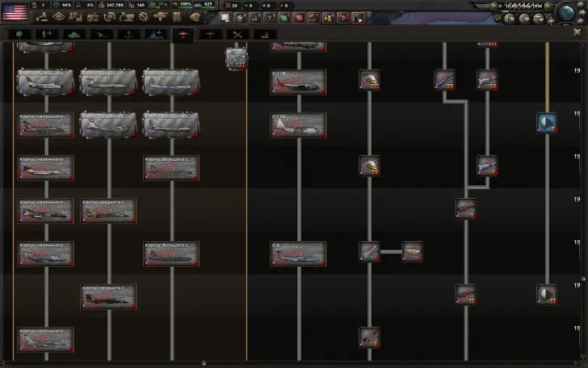Open the crossed tools engineering research tab
The height and width of the screenshot is (368, 588).
[237, 35]
